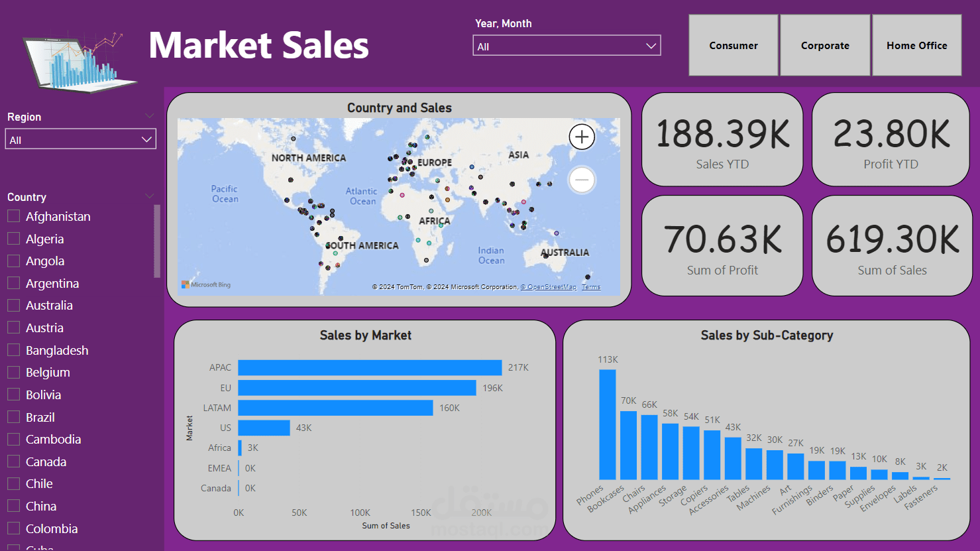Check the China checkbox
This screenshot has height=551, width=980.
(x=12, y=506)
